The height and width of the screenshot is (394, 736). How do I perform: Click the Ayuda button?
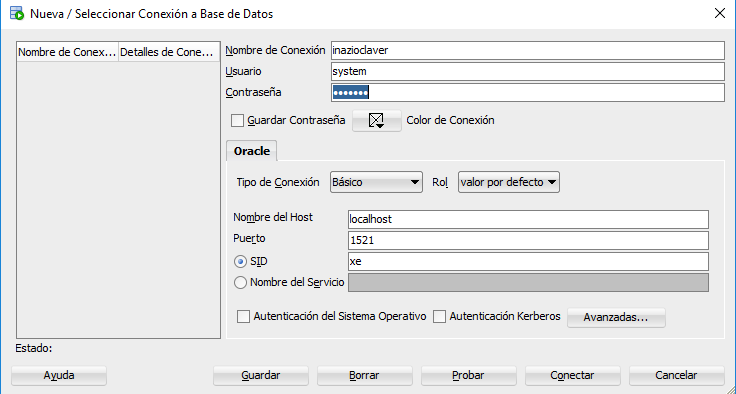(59, 376)
